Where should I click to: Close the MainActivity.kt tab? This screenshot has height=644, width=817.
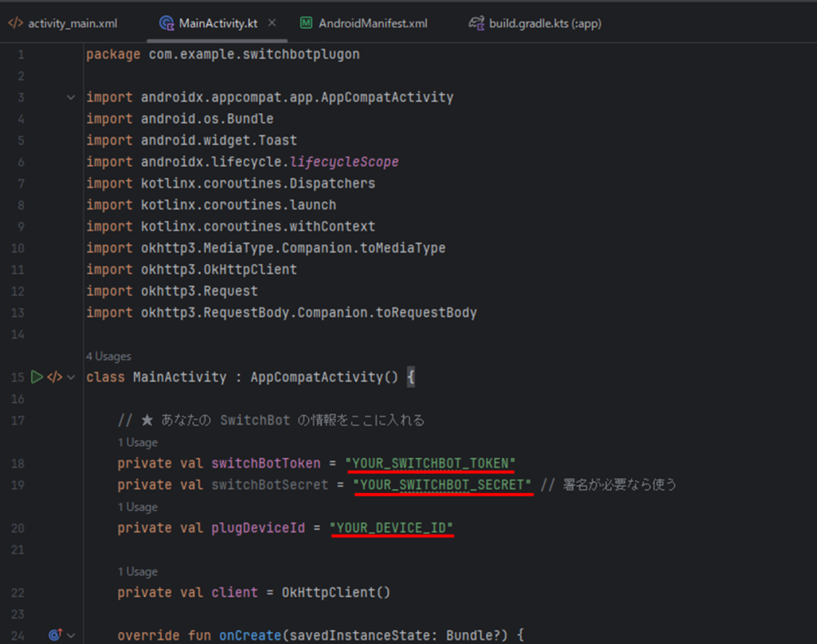(272, 23)
